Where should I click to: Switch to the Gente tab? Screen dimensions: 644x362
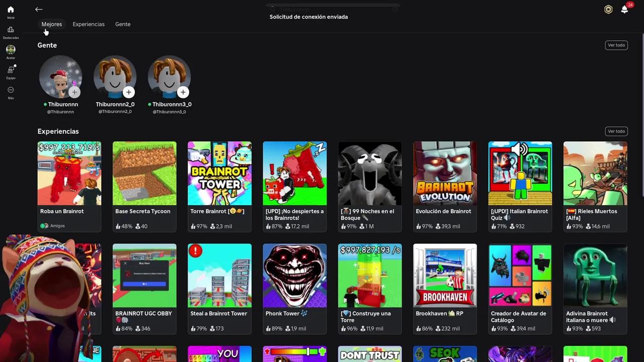click(x=123, y=24)
